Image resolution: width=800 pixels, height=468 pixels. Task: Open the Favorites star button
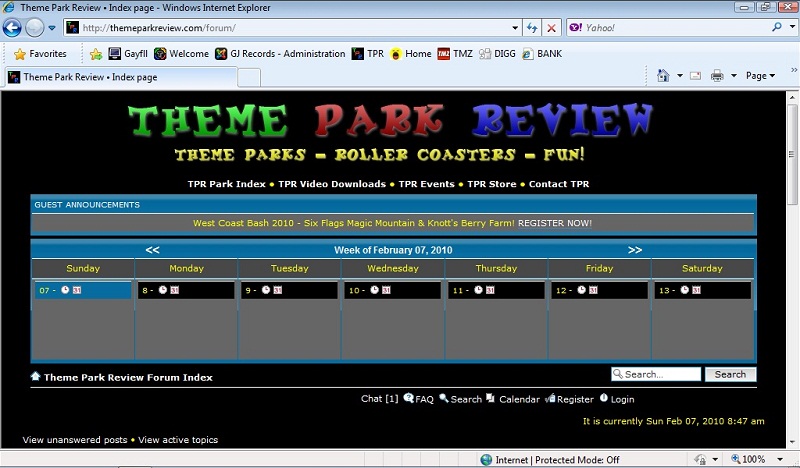tap(40, 54)
